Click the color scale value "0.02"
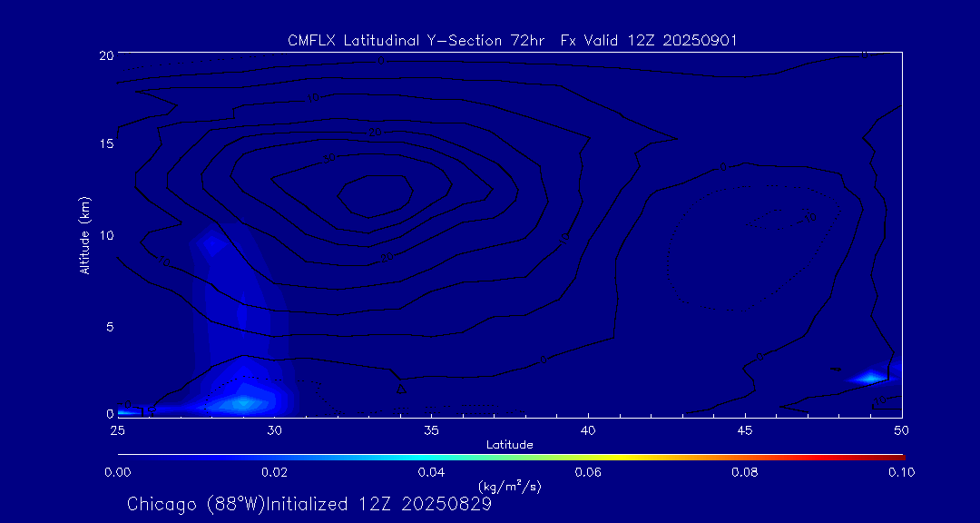This screenshot has width=980, height=523. click(274, 472)
